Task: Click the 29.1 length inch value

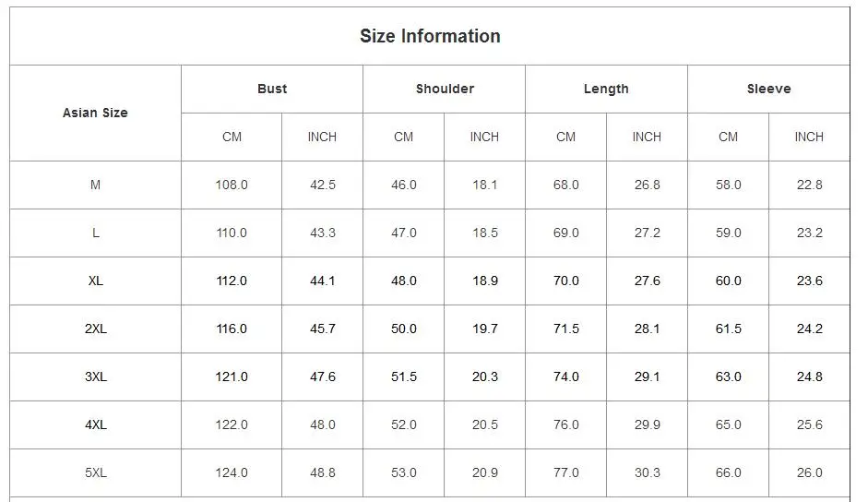Action: (648, 376)
